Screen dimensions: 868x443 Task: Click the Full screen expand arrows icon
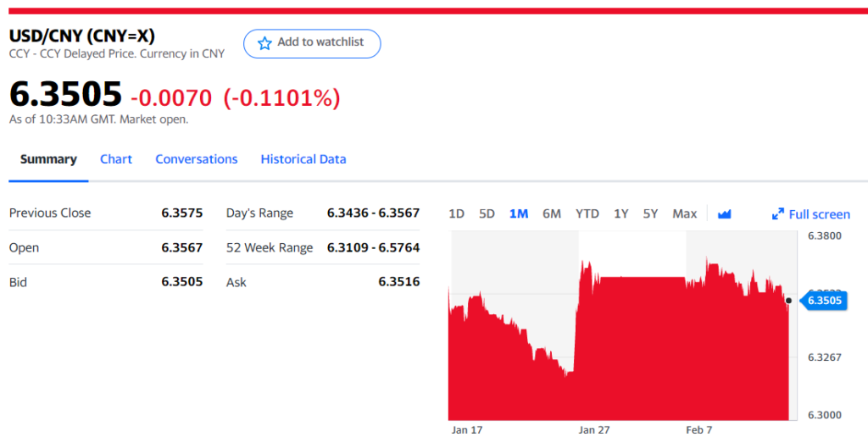tap(777, 214)
